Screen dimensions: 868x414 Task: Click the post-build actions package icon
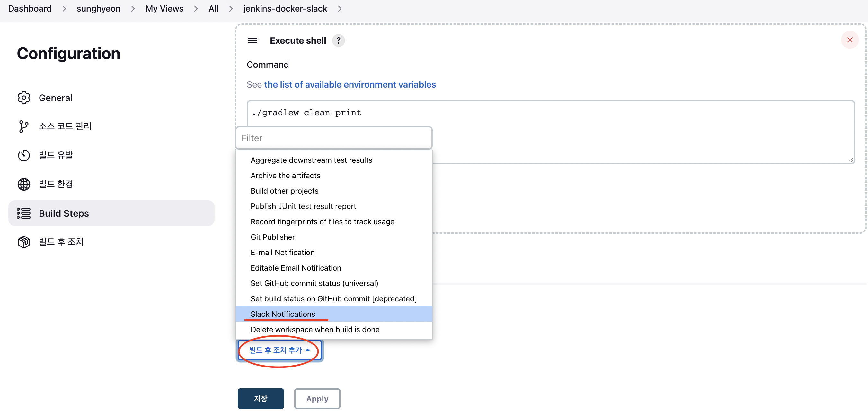23,242
